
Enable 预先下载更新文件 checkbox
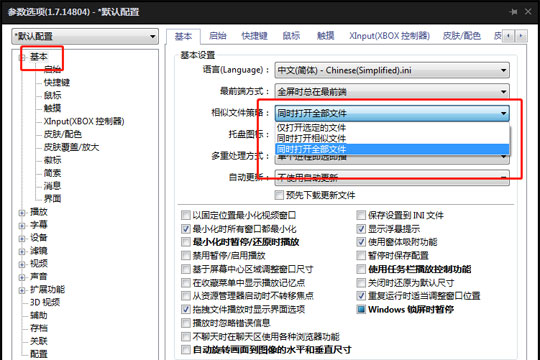(x=279, y=195)
